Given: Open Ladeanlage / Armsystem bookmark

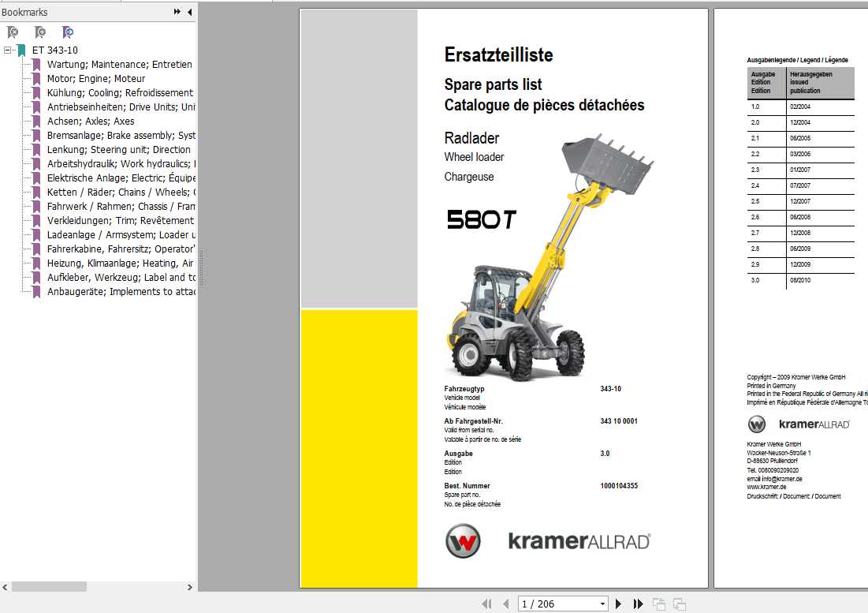Looking at the screenshot, I should 121,235.
